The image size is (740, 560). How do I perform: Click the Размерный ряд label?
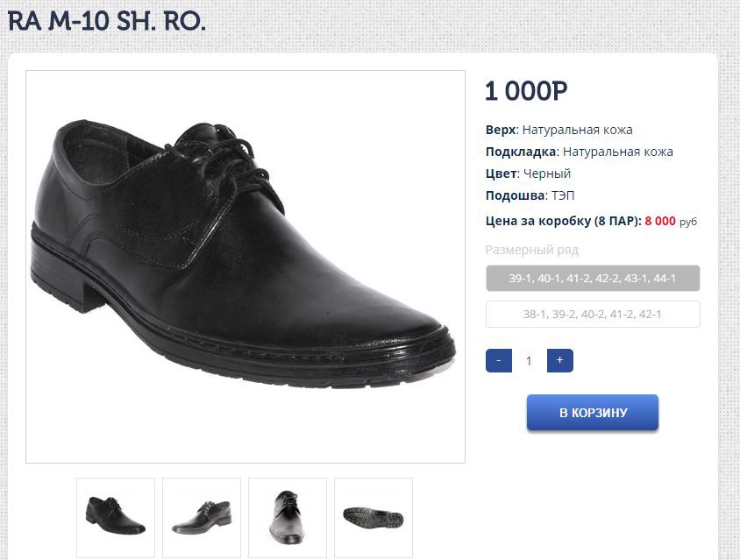click(531, 250)
